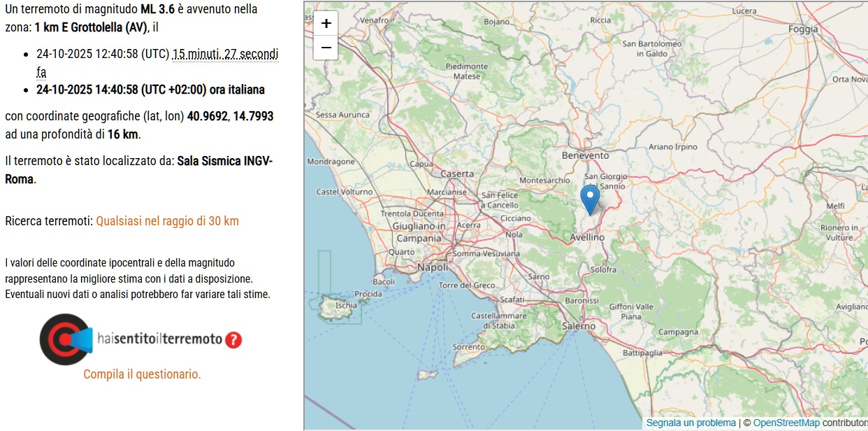This screenshot has width=868, height=431.
Task: Click on Ariano Irpino on the map
Action: point(673,147)
